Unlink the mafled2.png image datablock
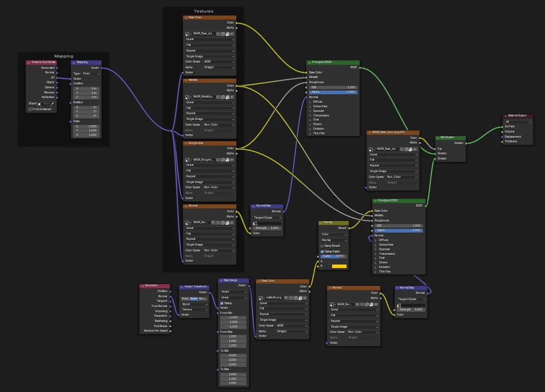The image size is (545, 392). 305,298
